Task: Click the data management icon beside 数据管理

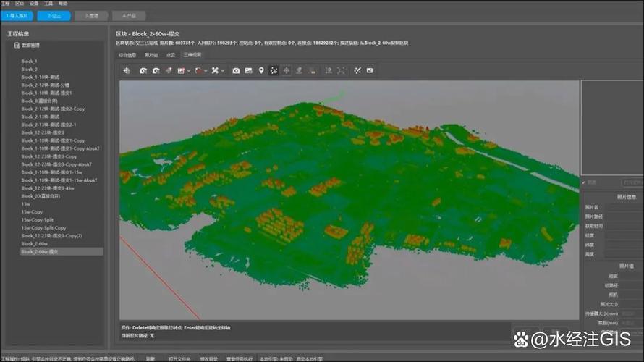Action: (x=17, y=45)
